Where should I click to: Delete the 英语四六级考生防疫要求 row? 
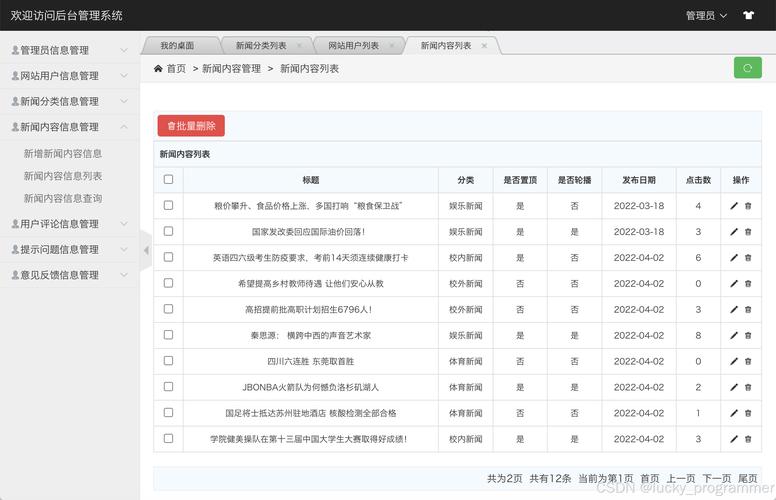tap(748, 257)
